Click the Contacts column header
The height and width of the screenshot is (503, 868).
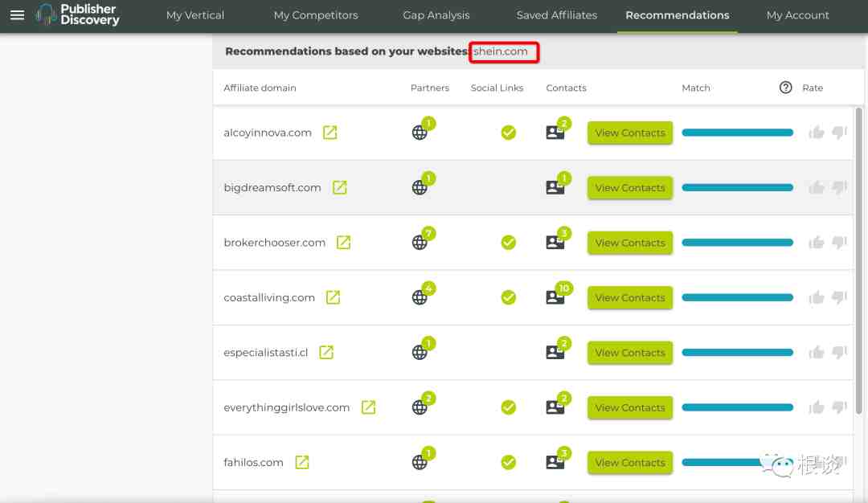click(x=566, y=88)
